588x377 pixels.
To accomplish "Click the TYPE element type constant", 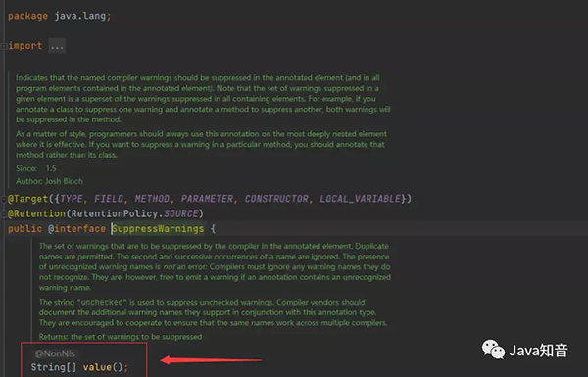I will [x=72, y=199].
